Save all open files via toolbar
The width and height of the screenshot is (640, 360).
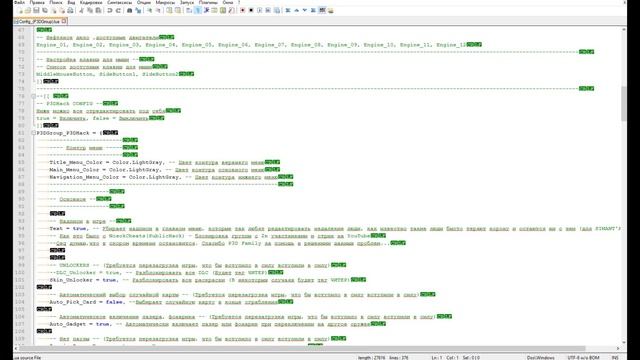[44, 10]
